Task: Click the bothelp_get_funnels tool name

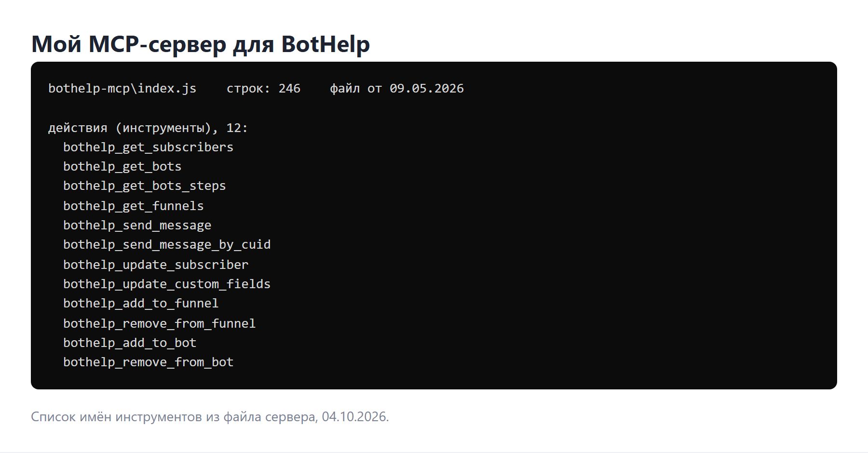Action: pos(134,206)
